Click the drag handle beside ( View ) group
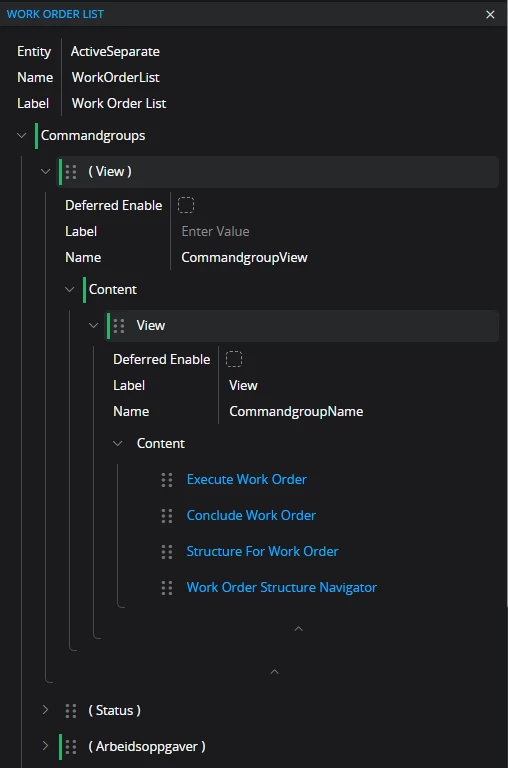This screenshot has height=768, width=508. tap(71, 171)
